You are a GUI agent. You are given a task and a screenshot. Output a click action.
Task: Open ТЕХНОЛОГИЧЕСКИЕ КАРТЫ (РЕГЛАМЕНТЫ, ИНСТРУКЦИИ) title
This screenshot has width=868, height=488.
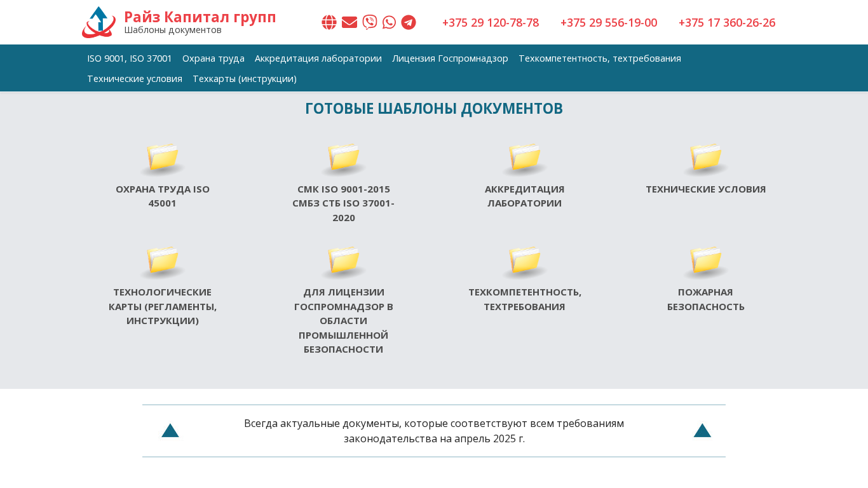point(163,306)
